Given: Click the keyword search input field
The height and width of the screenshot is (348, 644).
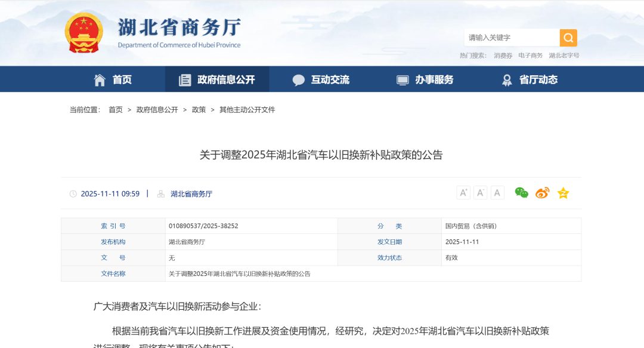Looking at the screenshot, I should (512, 38).
